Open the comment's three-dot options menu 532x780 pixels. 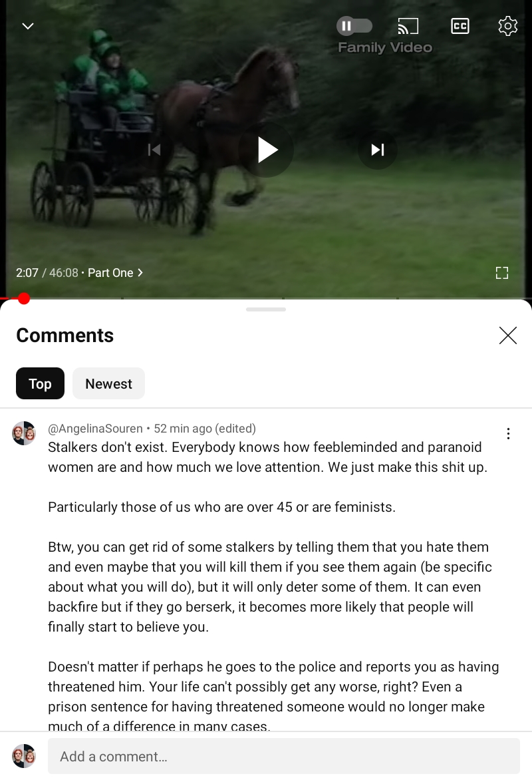(x=508, y=434)
